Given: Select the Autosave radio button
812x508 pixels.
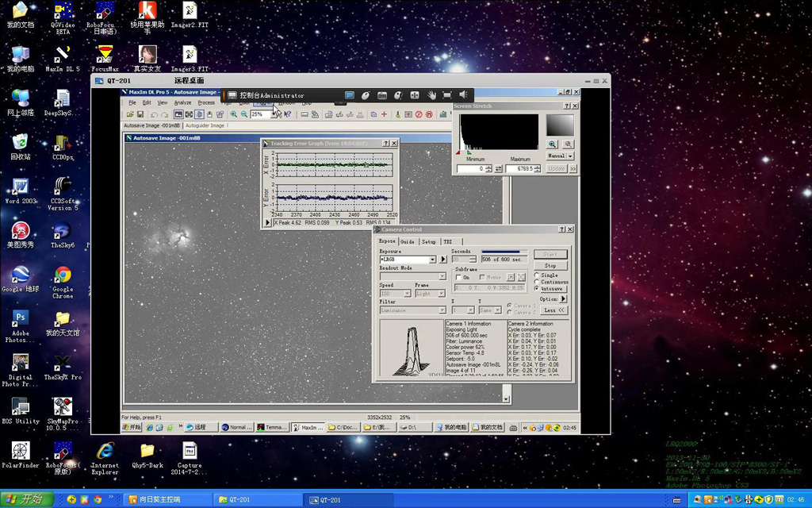Looking at the screenshot, I should point(537,289).
